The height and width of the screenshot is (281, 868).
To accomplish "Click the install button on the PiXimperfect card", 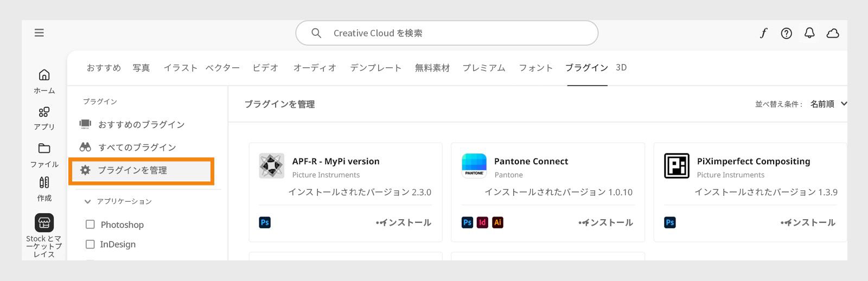I will (x=808, y=222).
